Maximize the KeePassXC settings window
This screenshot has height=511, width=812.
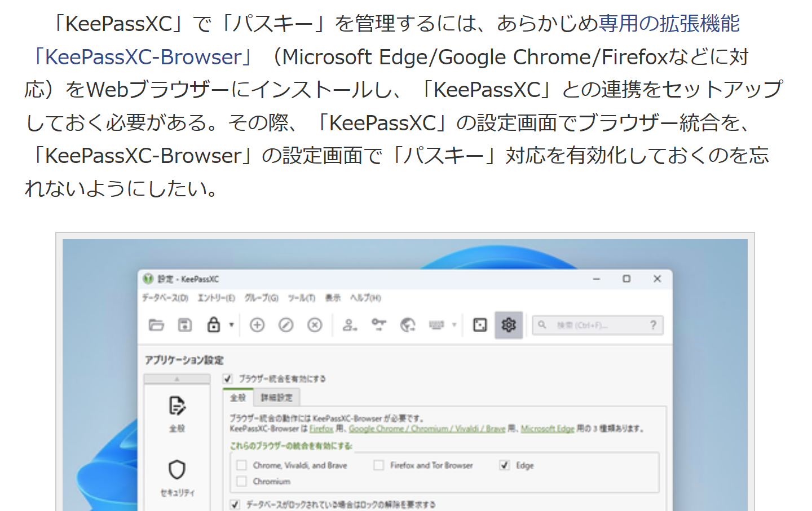(626, 279)
